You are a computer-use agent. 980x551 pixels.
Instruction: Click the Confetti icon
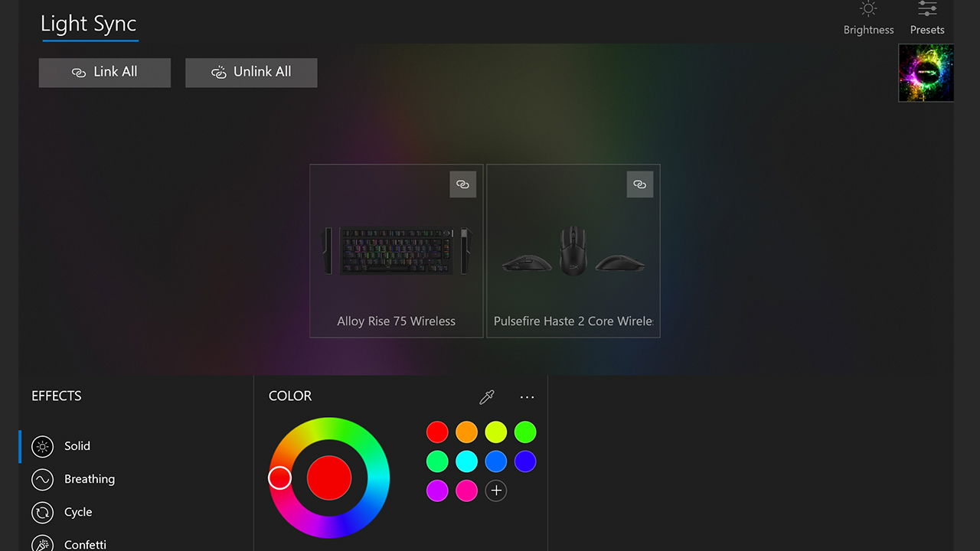42,543
